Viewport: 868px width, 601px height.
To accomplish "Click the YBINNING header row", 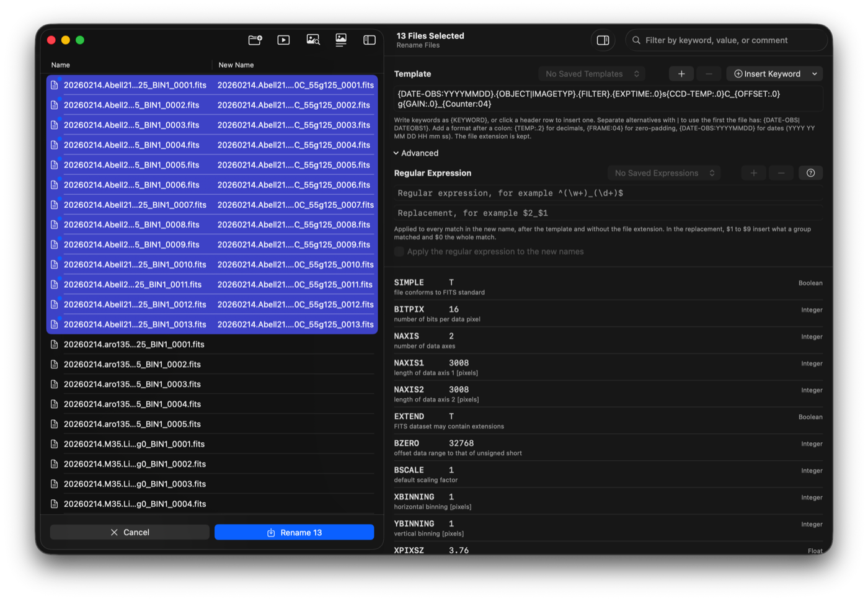I will click(609, 528).
